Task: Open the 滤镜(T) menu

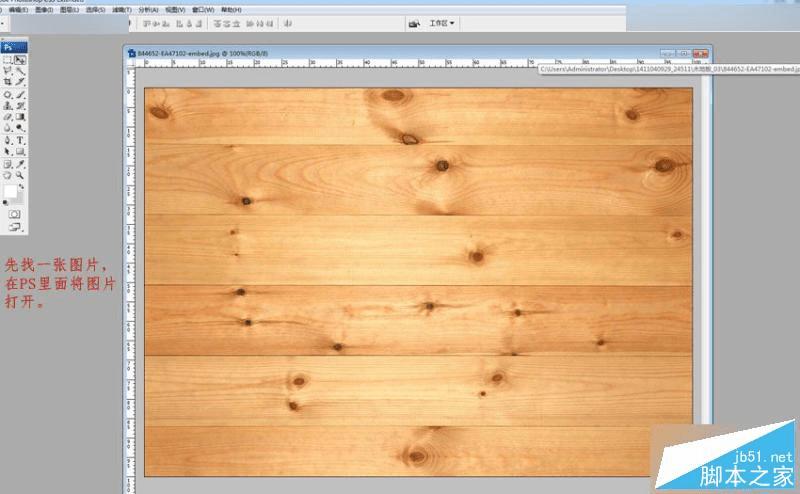Action: point(121,10)
